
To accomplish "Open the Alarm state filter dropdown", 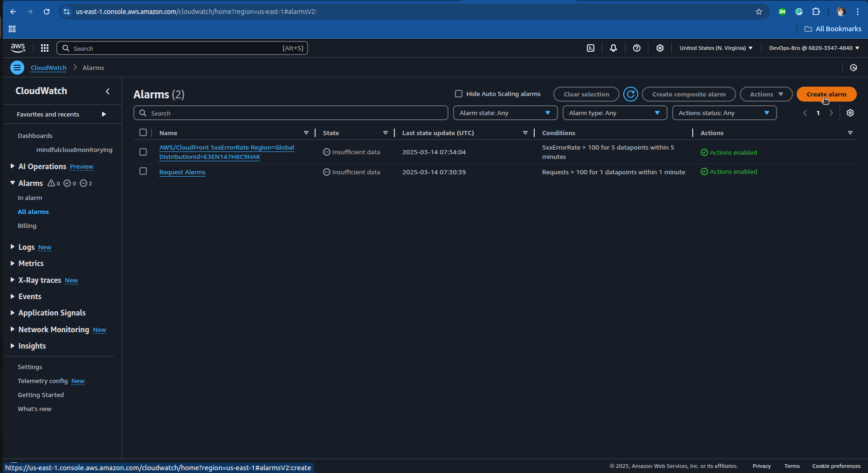I will coord(505,113).
